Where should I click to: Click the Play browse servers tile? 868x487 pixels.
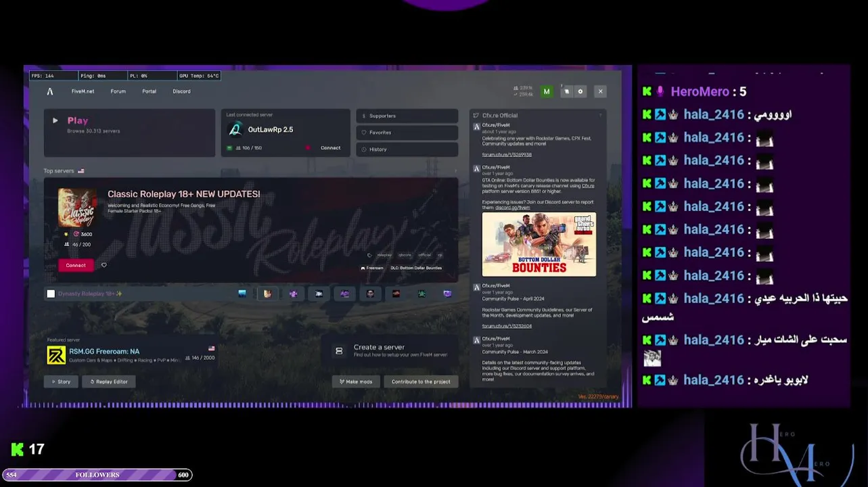(x=129, y=133)
